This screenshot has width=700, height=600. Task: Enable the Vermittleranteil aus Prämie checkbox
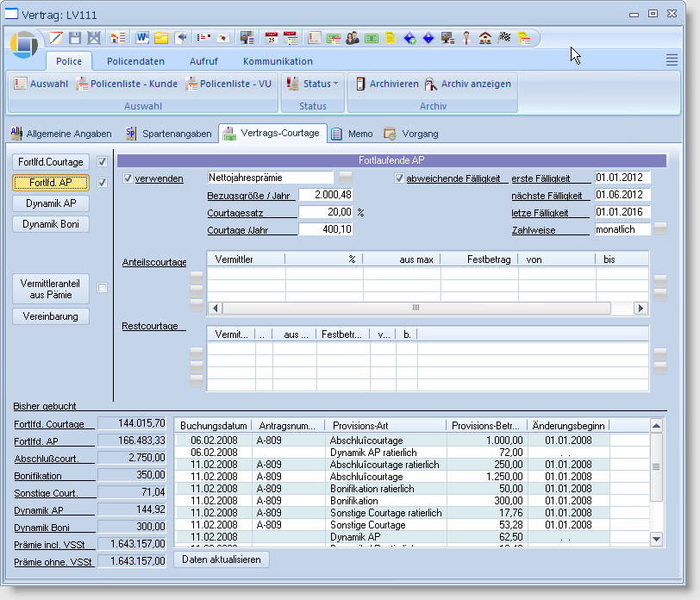[x=103, y=288]
